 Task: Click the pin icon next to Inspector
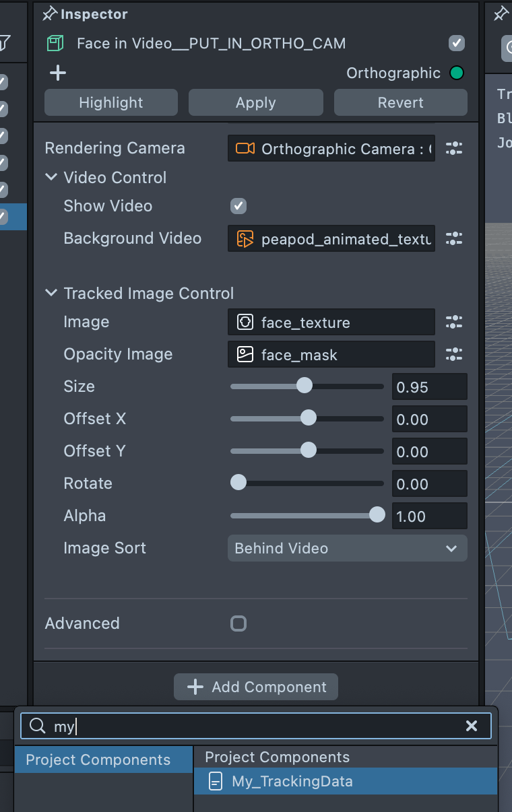(x=50, y=14)
